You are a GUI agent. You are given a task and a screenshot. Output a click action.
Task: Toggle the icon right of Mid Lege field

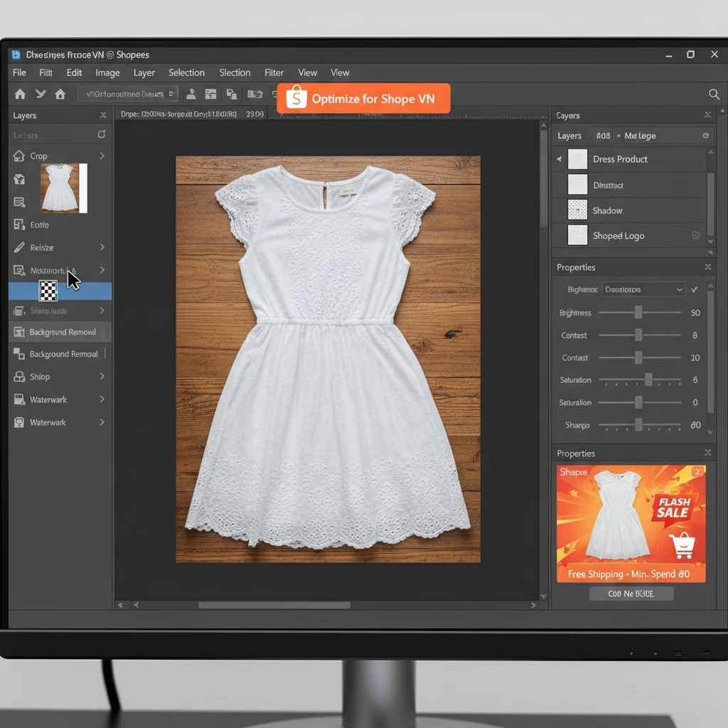click(705, 136)
